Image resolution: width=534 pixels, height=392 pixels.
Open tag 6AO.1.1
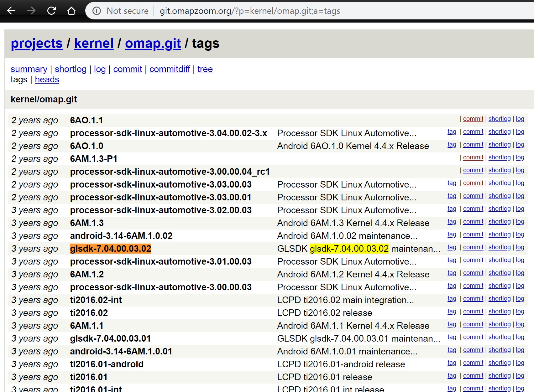pos(86,120)
